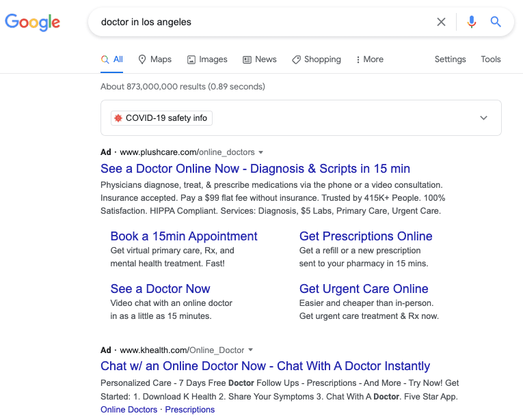Open the News results tab
This screenshot has height=420, width=523.
(259, 59)
